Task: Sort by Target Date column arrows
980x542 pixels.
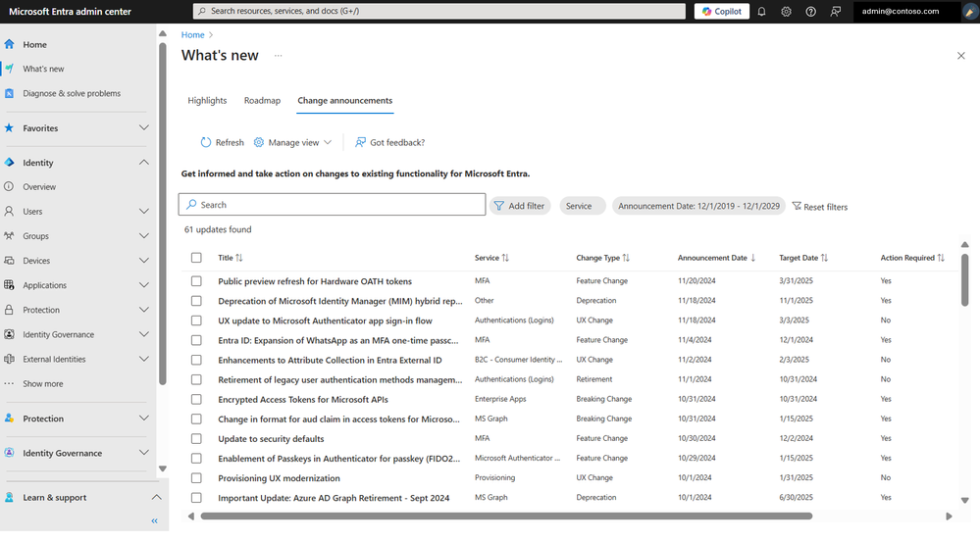Action: point(824,258)
